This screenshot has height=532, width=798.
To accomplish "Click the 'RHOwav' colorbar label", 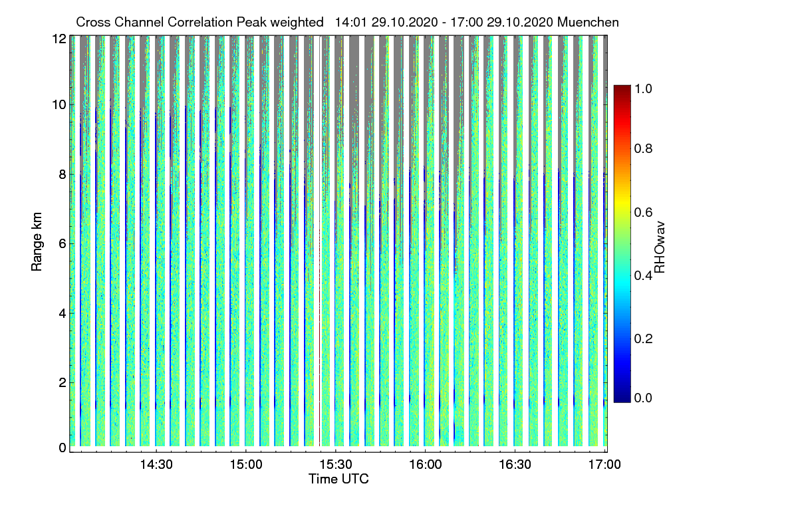I will click(660, 247).
